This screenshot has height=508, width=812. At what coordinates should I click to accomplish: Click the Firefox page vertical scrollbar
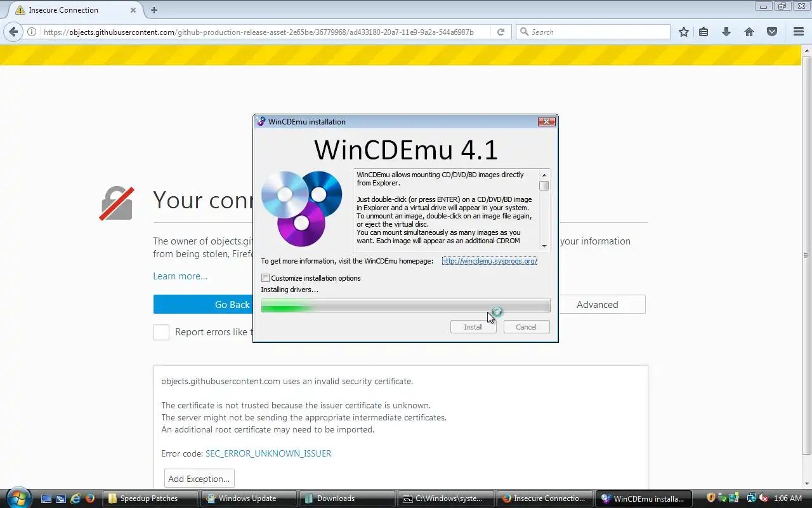pyautogui.click(x=806, y=254)
